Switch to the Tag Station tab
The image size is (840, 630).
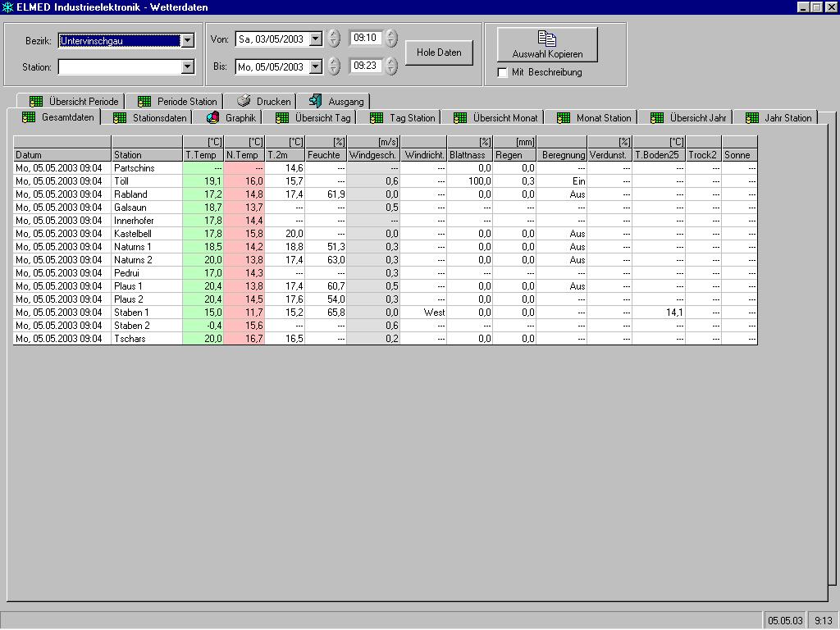(403, 118)
